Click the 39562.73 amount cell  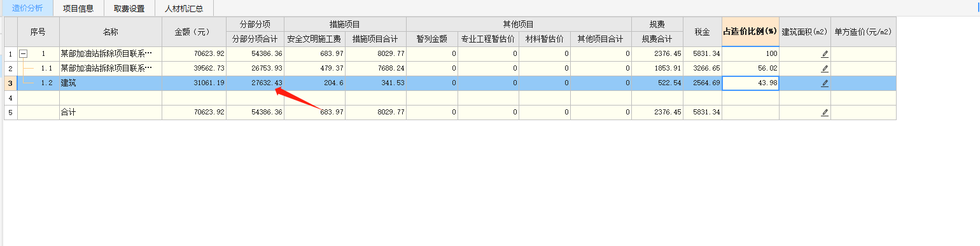click(x=194, y=69)
